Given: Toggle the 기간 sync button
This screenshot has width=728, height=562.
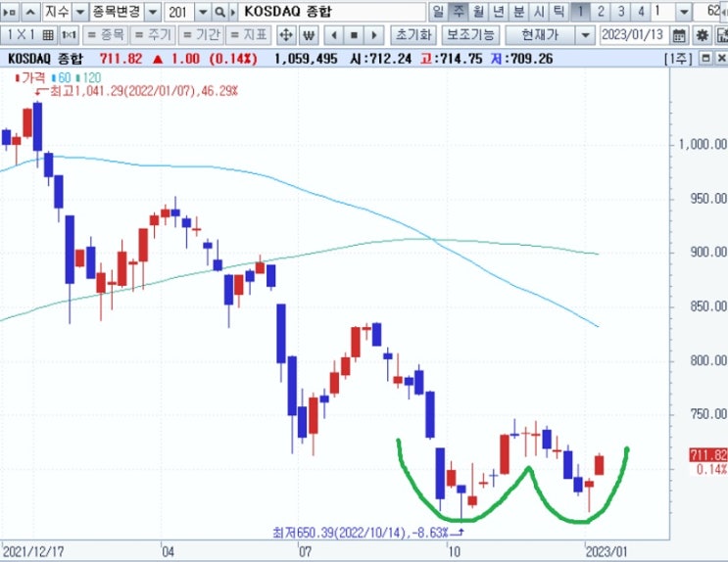Looking at the screenshot, I should point(201,35).
